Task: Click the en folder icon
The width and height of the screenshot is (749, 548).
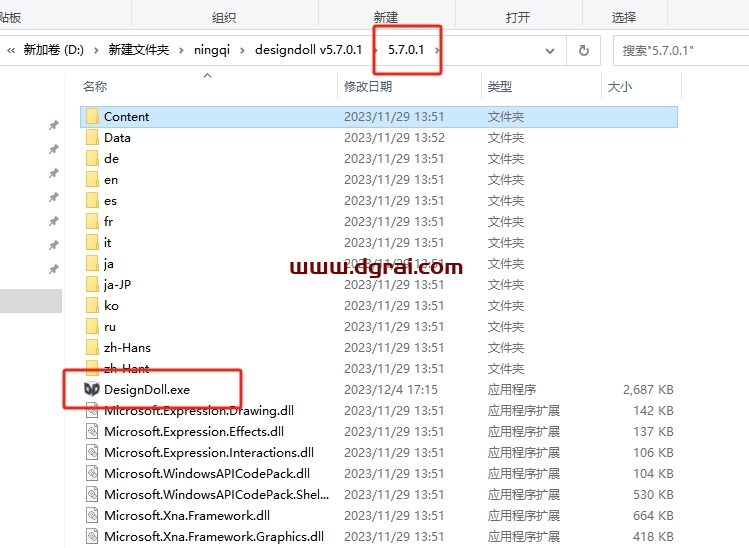Action: 92,180
